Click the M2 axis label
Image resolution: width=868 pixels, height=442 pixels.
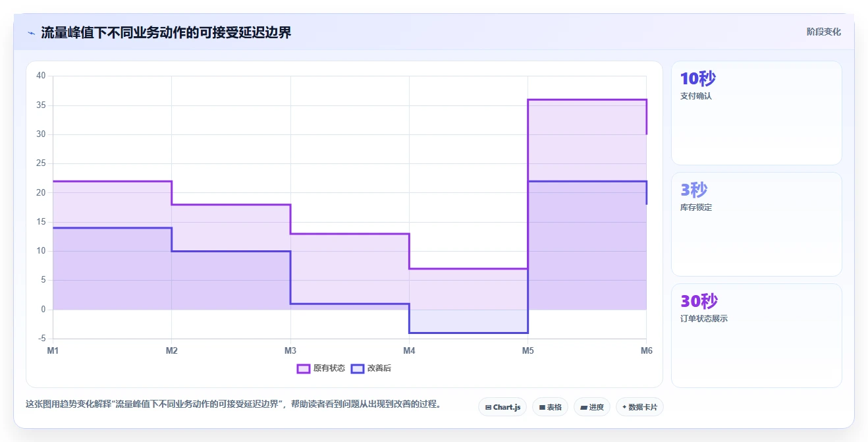pos(172,350)
